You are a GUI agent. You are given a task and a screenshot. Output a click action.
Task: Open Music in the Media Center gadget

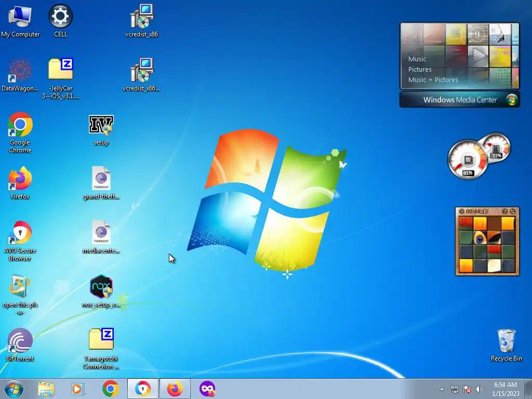pyautogui.click(x=417, y=59)
